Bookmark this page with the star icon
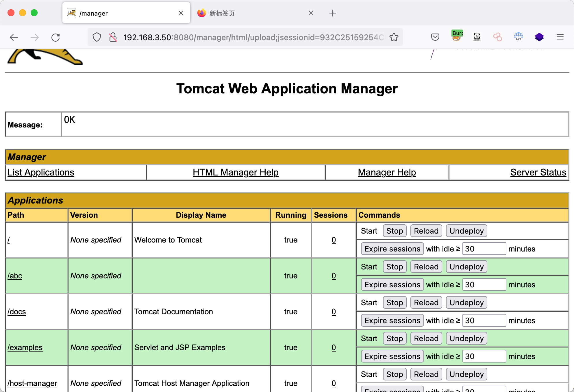The image size is (574, 392). coord(394,37)
